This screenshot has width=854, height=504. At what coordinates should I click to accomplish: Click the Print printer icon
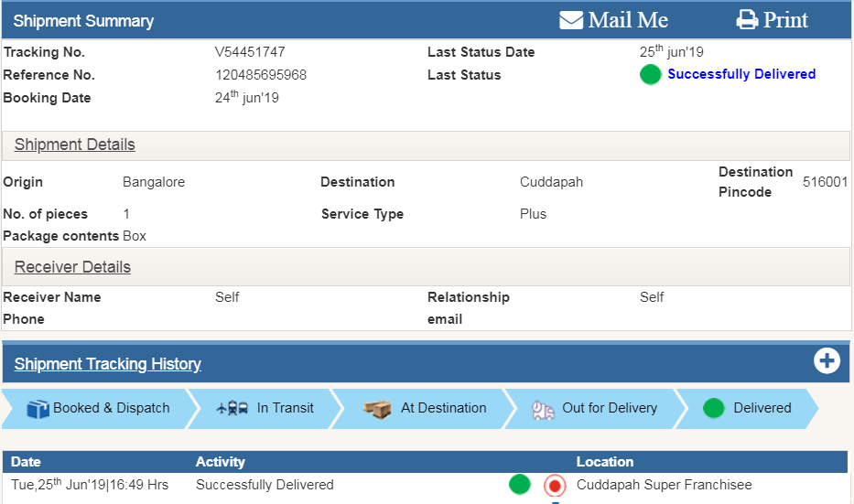click(x=747, y=20)
